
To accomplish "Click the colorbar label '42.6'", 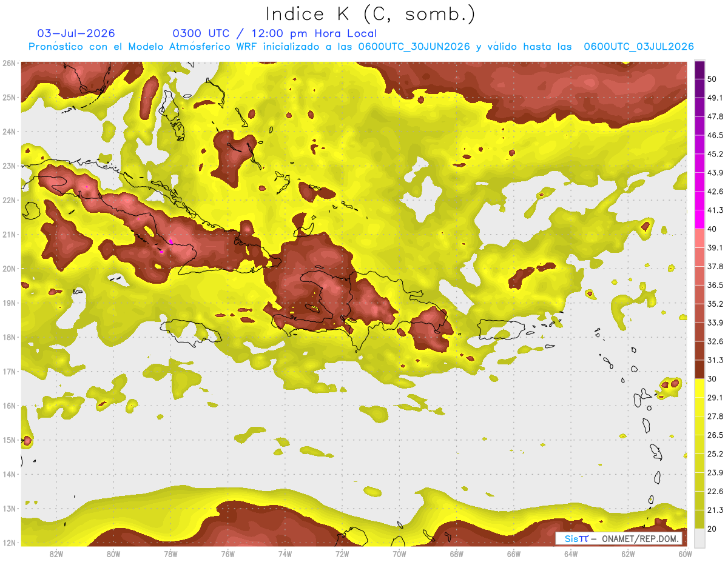I will click(x=716, y=192).
